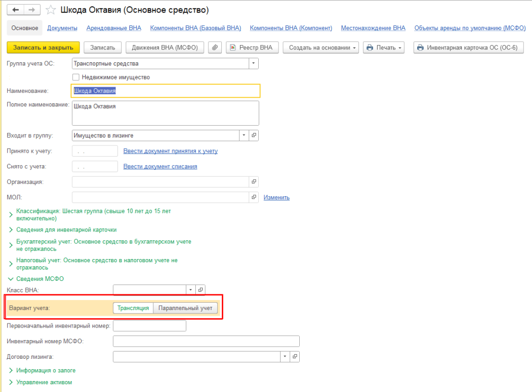532x392 pixels.
Task: Click open icon next to Класс ВНА
Action: [202, 290]
